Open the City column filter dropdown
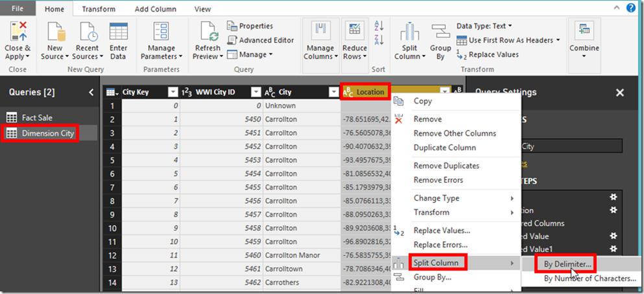The image size is (644, 294). pos(333,92)
